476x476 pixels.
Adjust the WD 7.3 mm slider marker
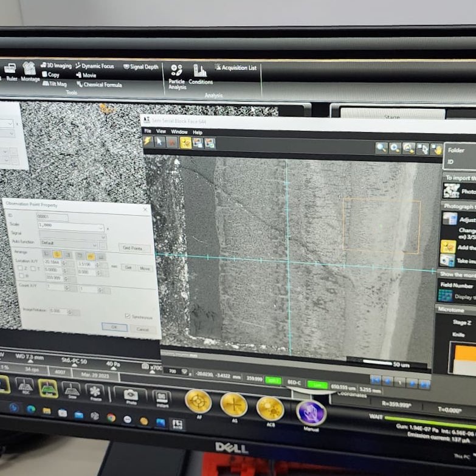coord(30,361)
